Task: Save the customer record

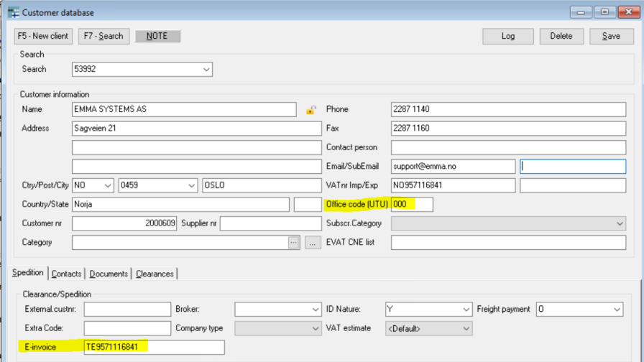Action: click(x=611, y=36)
